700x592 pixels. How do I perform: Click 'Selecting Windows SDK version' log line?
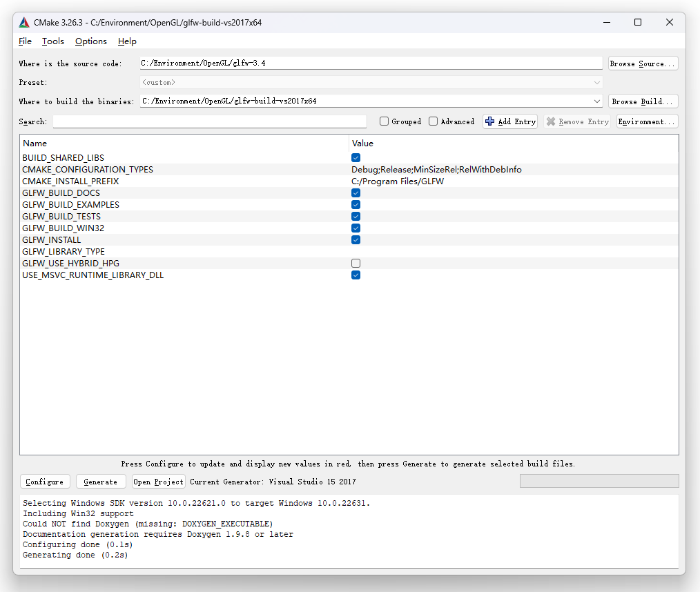pyautogui.click(x=197, y=503)
